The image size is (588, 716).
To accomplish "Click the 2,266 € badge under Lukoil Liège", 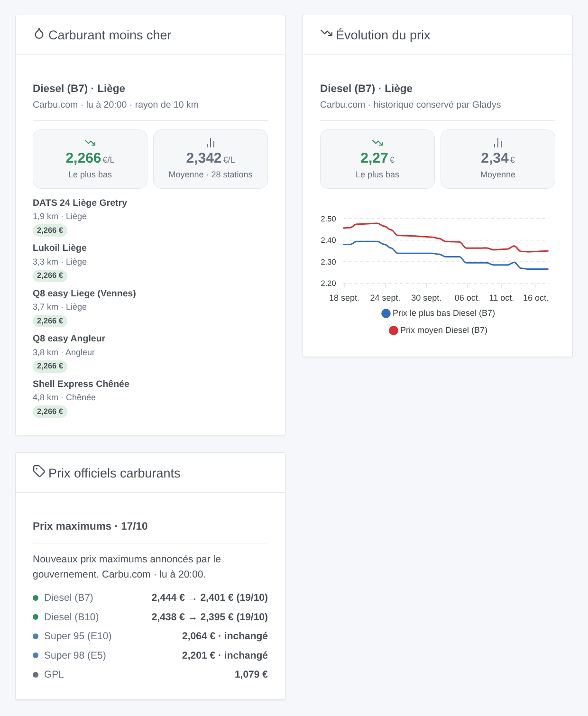I will 50,275.
